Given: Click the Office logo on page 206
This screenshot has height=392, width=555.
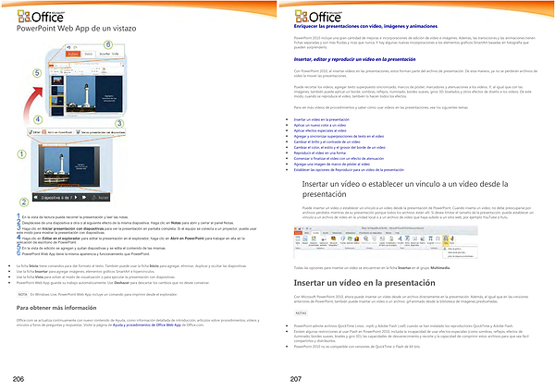Looking at the screenshot, I should [x=41, y=16].
